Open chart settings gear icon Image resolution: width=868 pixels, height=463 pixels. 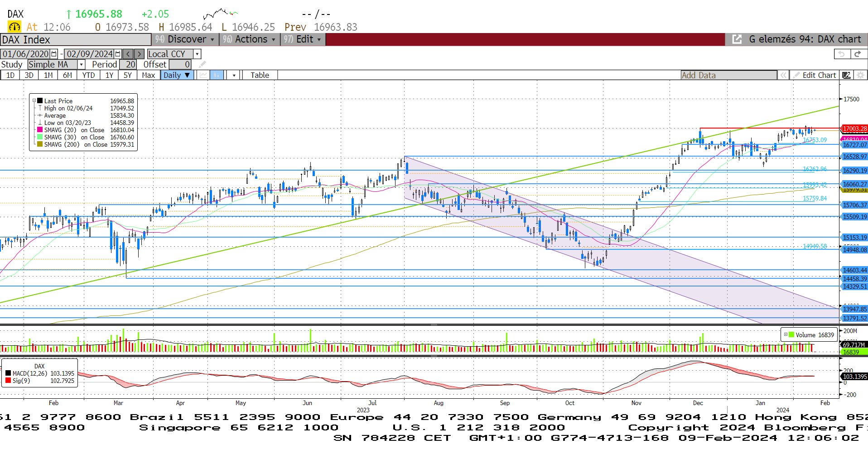pyautogui.click(x=860, y=75)
